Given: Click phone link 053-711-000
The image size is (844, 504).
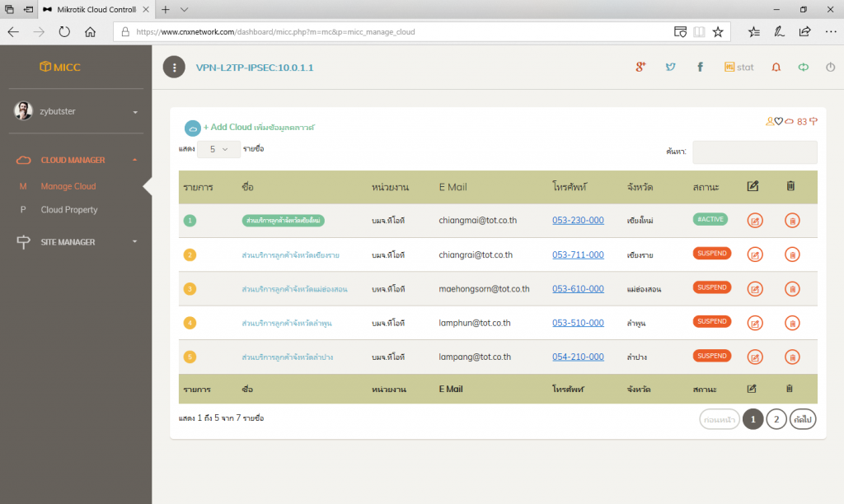Looking at the screenshot, I should [x=578, y=254].
